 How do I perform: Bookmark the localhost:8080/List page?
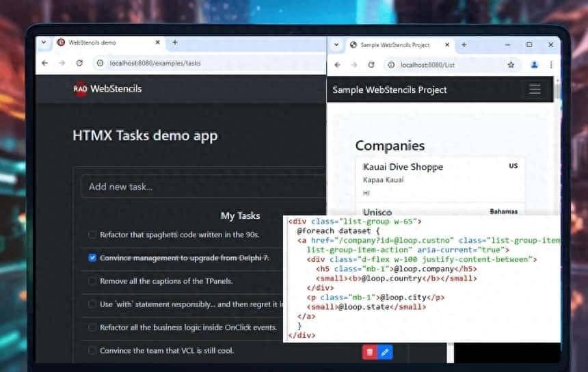511,65
